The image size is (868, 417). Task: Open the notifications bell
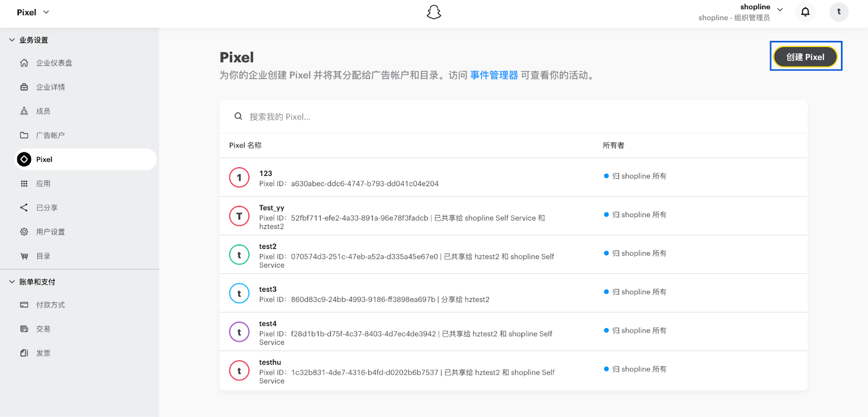click(x=806, y=11)
